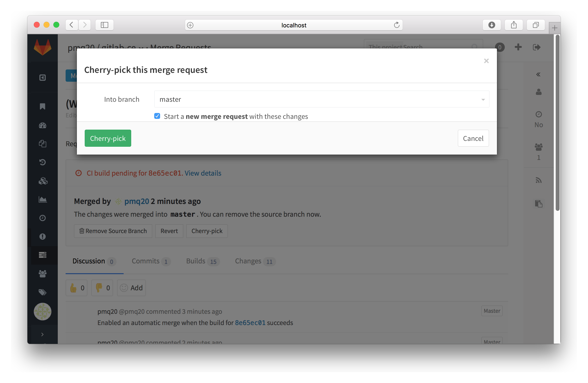The width and height of the screenshot is (588, 383).
Task: Open Members via the people icon
Action: [43, 273]
